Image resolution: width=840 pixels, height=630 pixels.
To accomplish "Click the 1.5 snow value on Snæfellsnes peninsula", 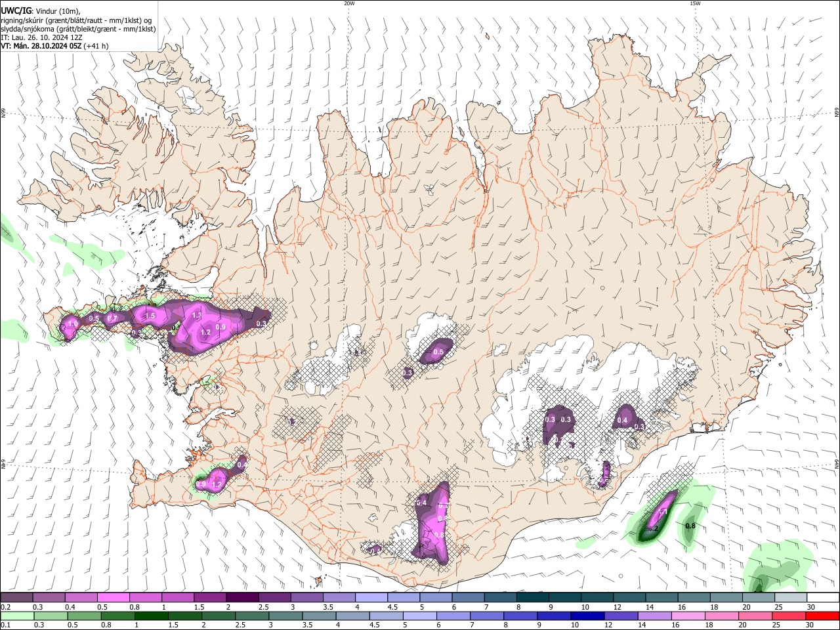I will coord(150,316).
